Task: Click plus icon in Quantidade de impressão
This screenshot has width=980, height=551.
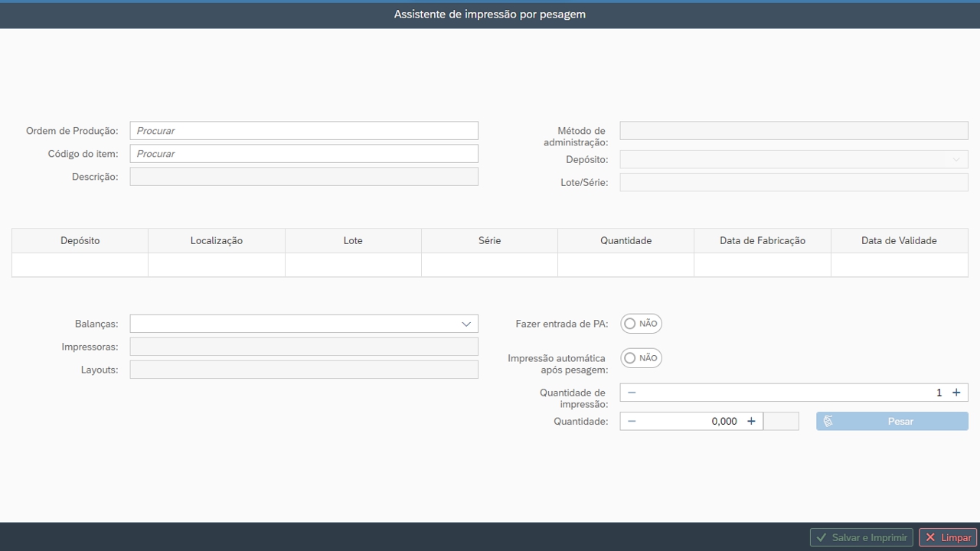Action: click(x=956, y=393)
